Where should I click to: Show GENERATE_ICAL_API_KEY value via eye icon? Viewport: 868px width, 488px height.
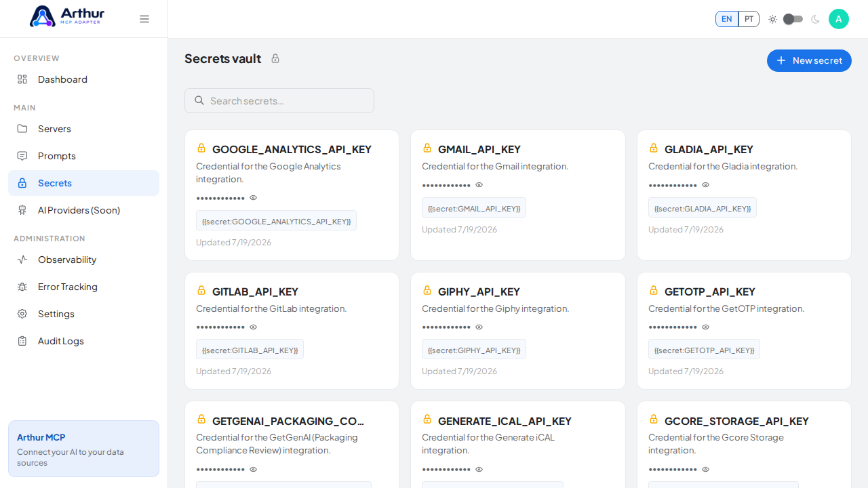tap(479, 470)
